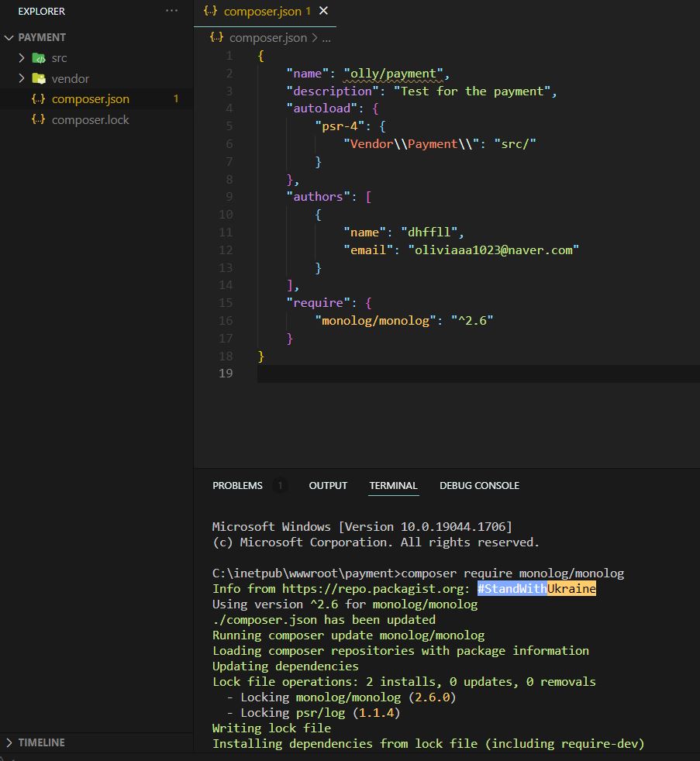Click the breadcrumb ellipsis after composer.json

pos(326,38)
